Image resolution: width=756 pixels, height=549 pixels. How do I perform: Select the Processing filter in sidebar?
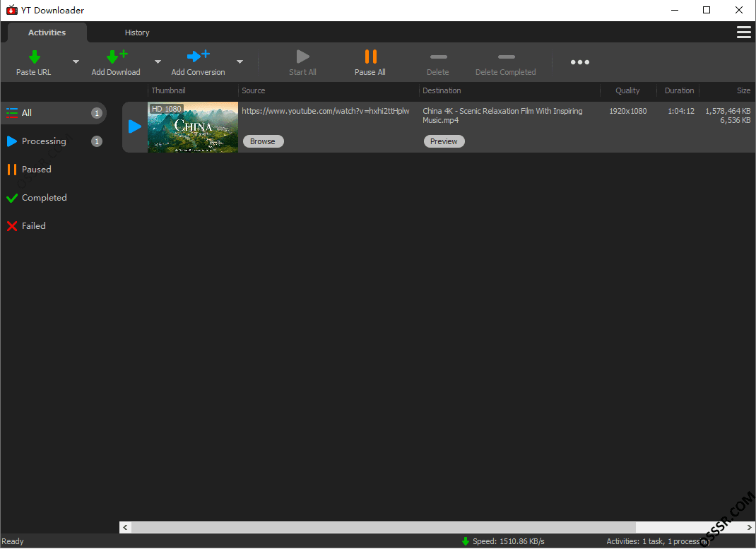coord(54,141)
